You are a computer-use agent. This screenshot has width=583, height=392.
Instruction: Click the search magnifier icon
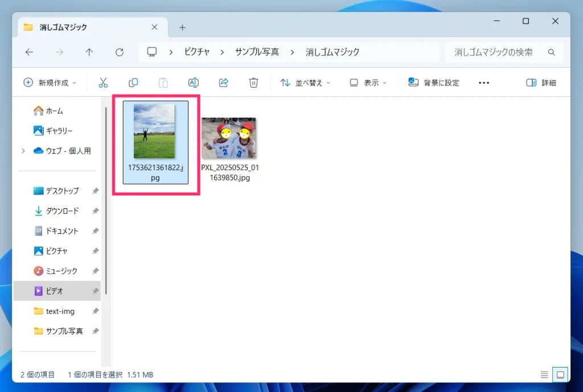point(551,52)
